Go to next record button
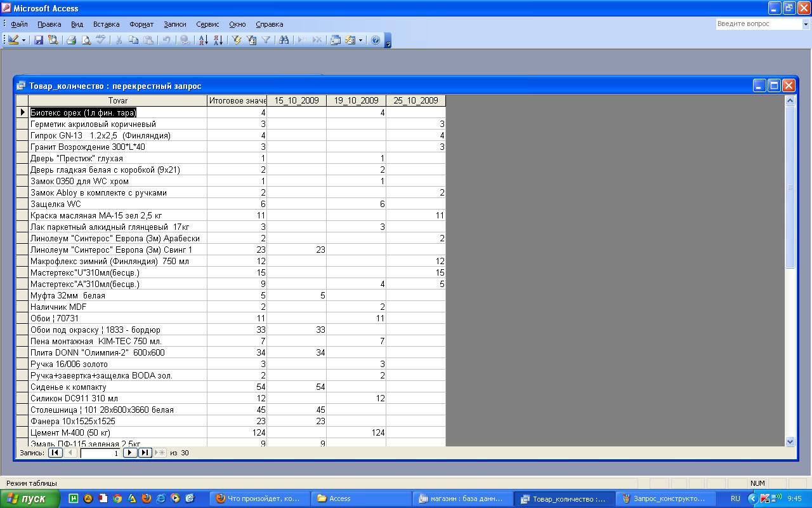The image size is (812, 508). pos(129,453)
